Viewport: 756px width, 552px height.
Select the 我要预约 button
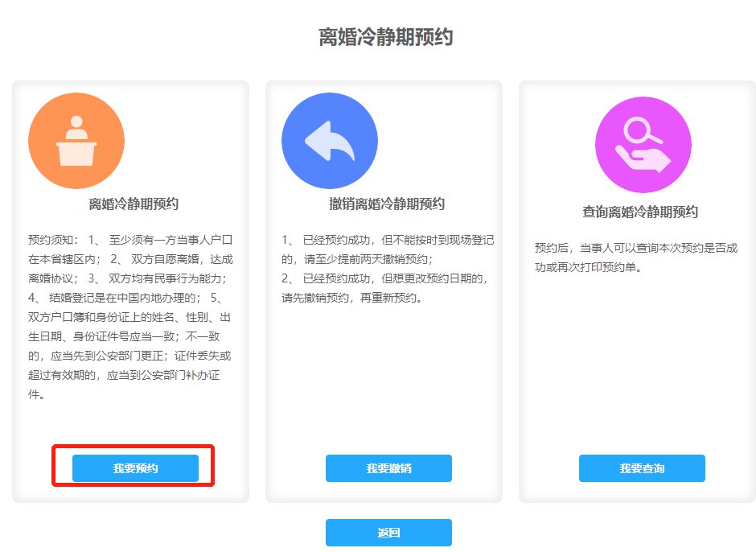pyautogui.click(x=135, y=468)
